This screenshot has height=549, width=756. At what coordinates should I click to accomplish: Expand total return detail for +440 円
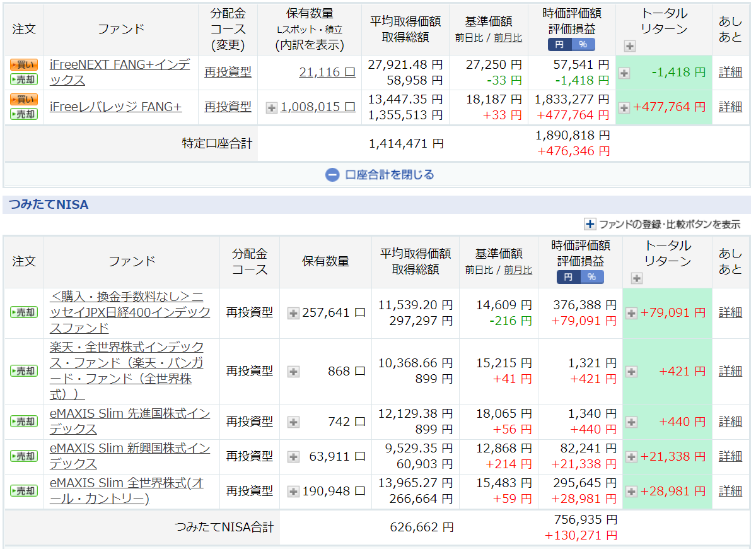click(631, 423)
